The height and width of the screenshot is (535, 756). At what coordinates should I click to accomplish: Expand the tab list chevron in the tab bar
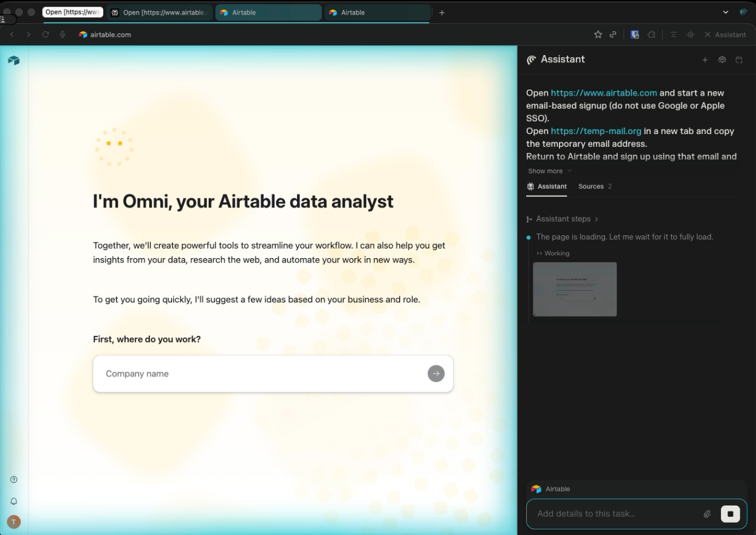(725, 12)
